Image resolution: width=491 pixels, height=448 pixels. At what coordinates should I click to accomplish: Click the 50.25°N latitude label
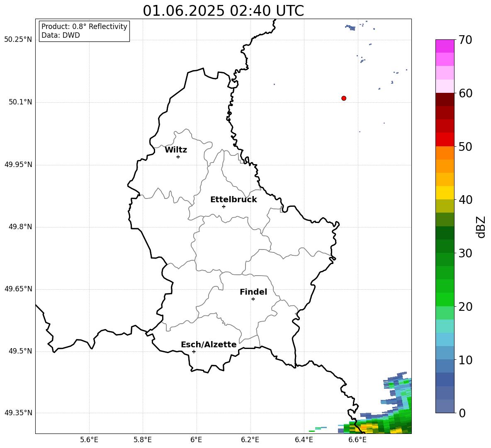18,40
